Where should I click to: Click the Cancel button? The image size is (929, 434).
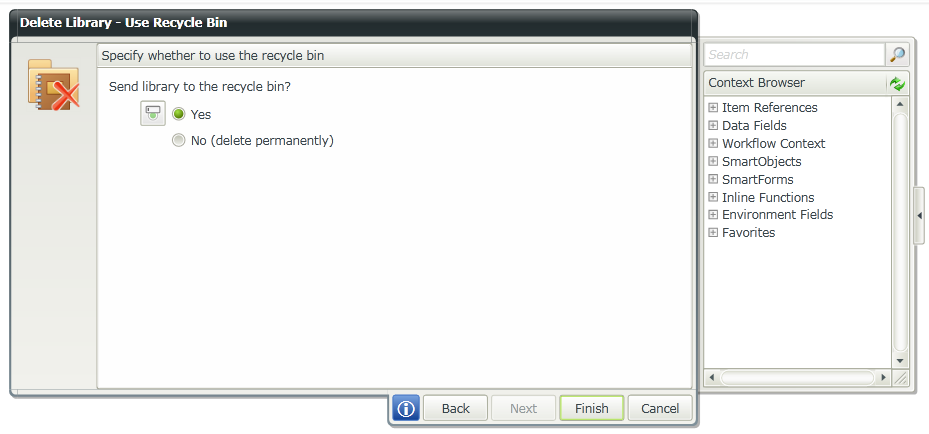pos(660,408)
